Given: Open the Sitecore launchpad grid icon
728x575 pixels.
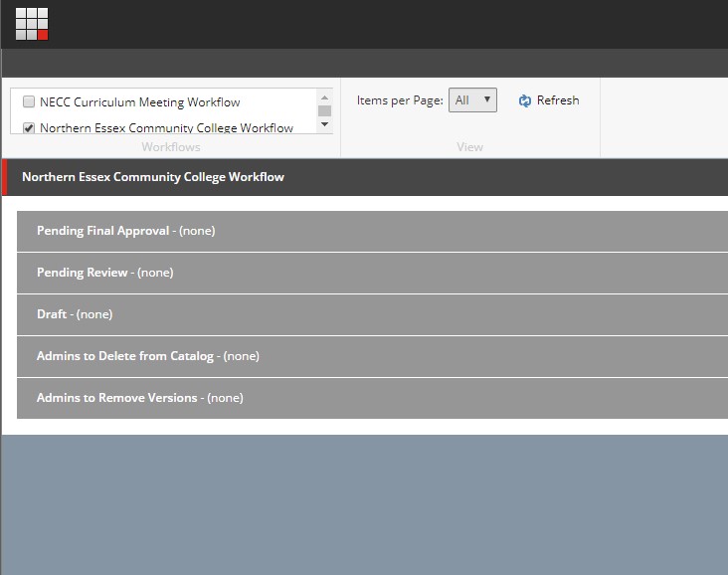Looking at the screenshot, I should tap(32, 24).
